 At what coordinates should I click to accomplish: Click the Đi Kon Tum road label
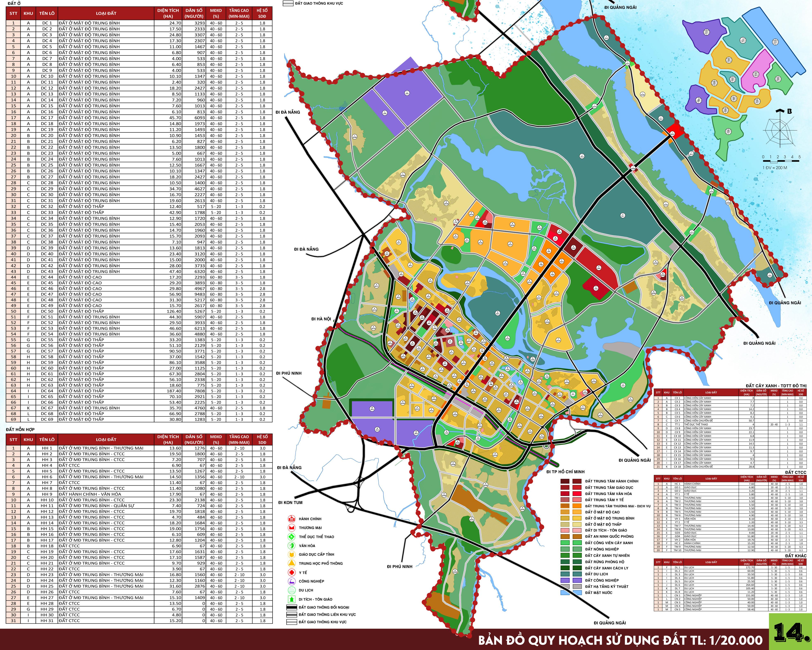tap(290, 502)
